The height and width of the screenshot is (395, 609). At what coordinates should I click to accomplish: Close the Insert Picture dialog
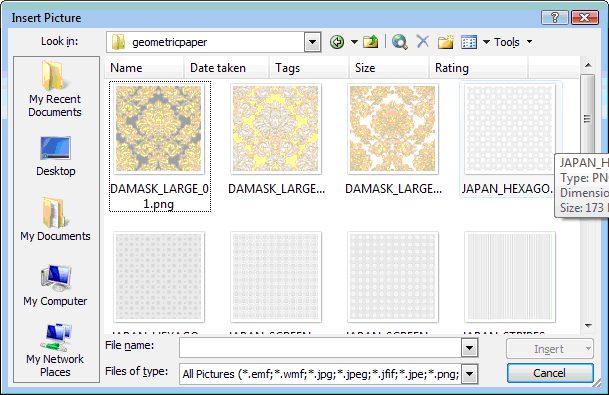click(585, 17)
